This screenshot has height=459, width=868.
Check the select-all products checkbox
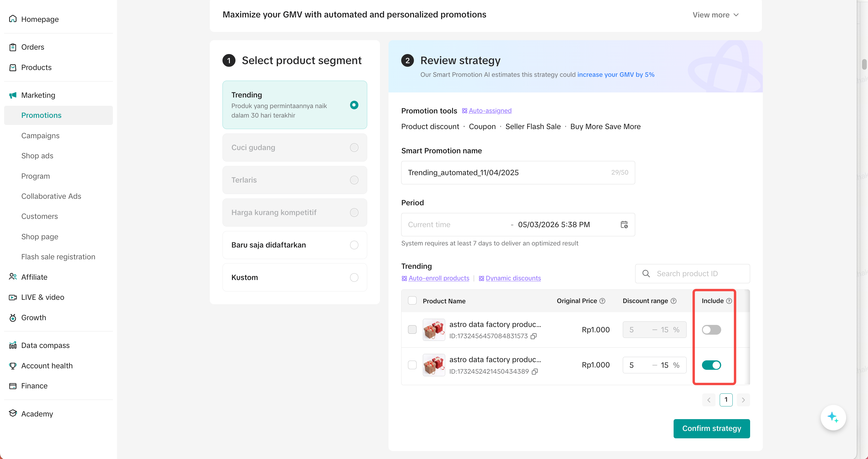pos(412,301)
